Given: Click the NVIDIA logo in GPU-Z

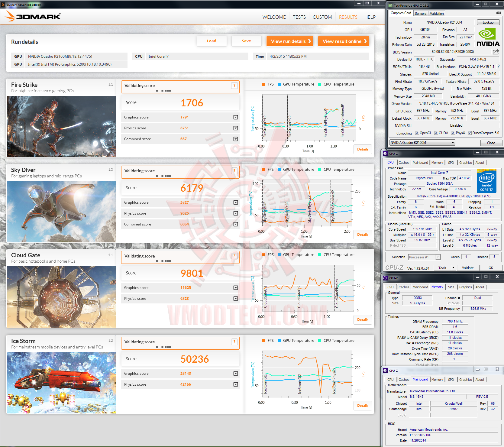Looking at the screenshot, I should (488, 37).
